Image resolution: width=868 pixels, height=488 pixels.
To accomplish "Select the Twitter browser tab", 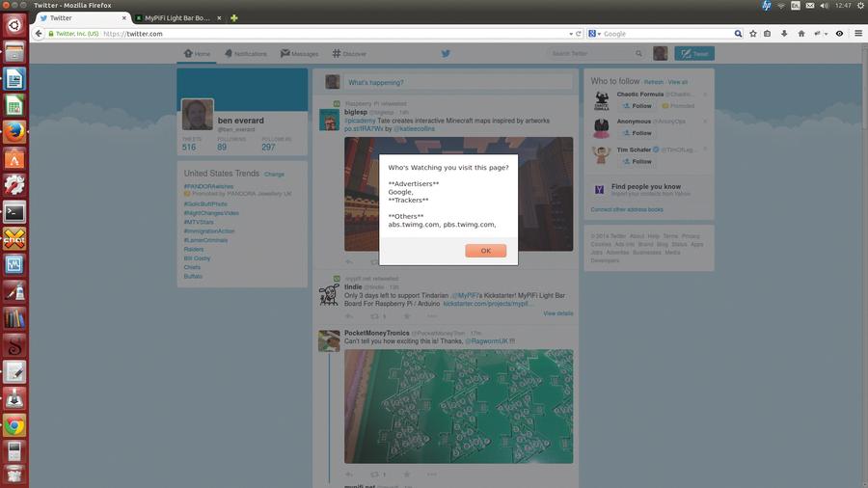I will coord(82,18).
